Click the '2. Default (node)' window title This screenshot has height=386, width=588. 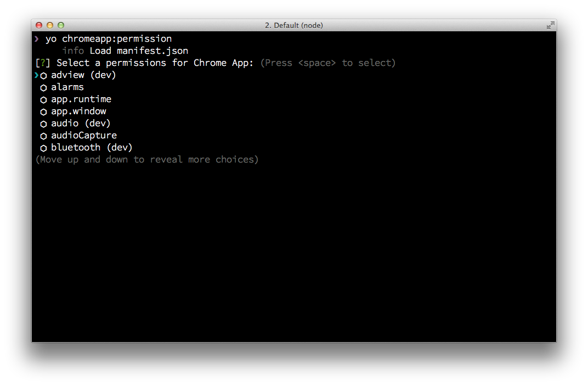[x=293, y=25]
